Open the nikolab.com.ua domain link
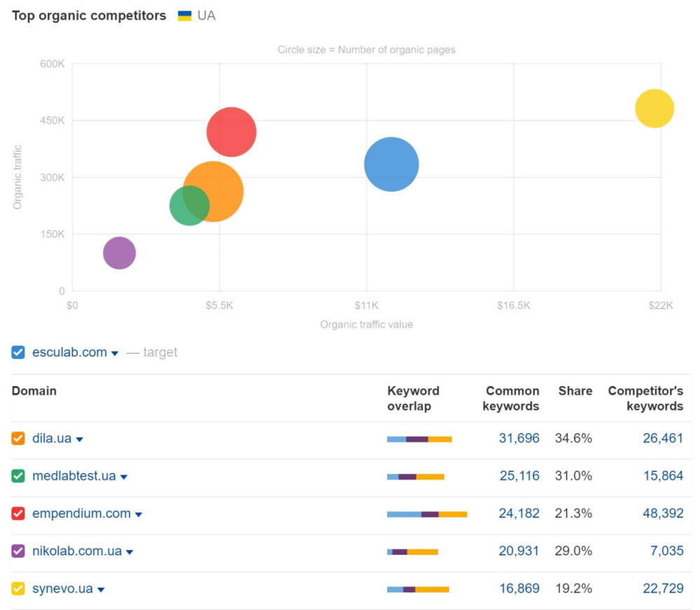This screenshot has width=700, height=610. pos(77,551)
